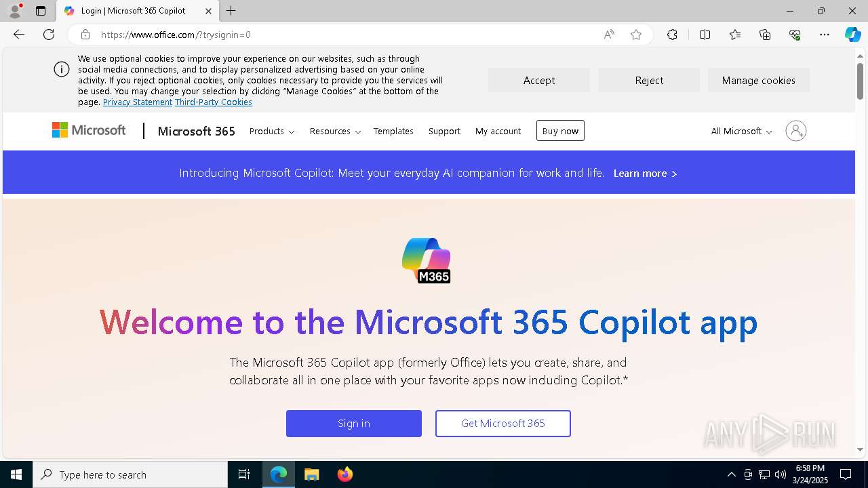The height and width of the screenshot is (488, 868).
Task: Open a new browser tab
Action: point(231,11)
